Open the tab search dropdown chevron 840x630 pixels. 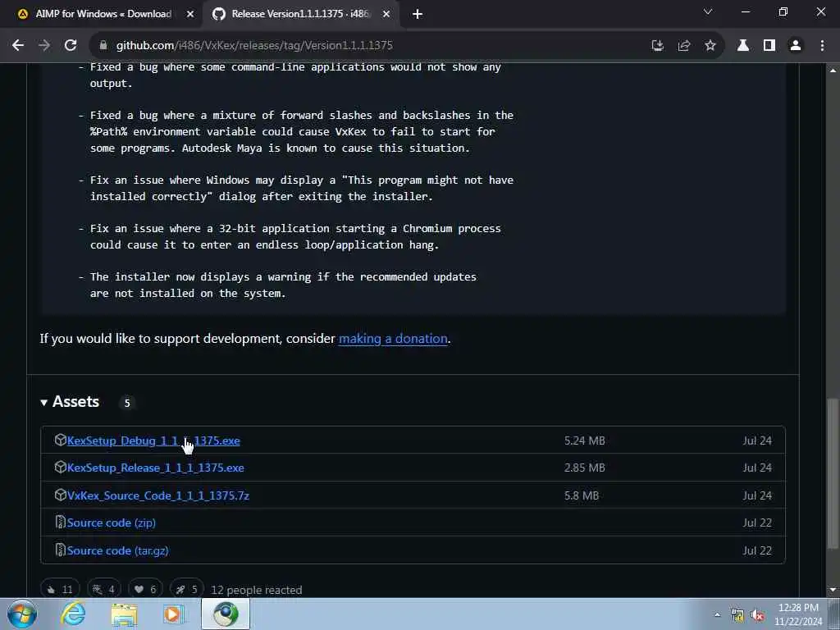coord(708,11)
